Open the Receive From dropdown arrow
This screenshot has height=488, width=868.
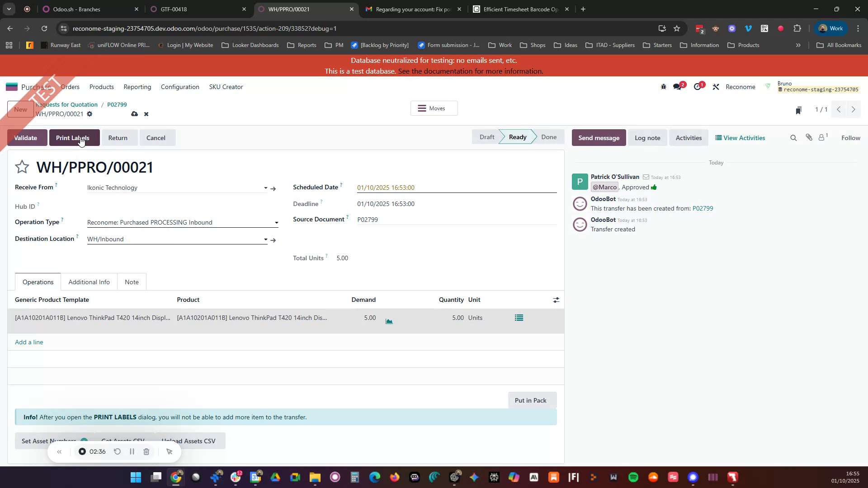pyautogui.click(x=265, y=188)
